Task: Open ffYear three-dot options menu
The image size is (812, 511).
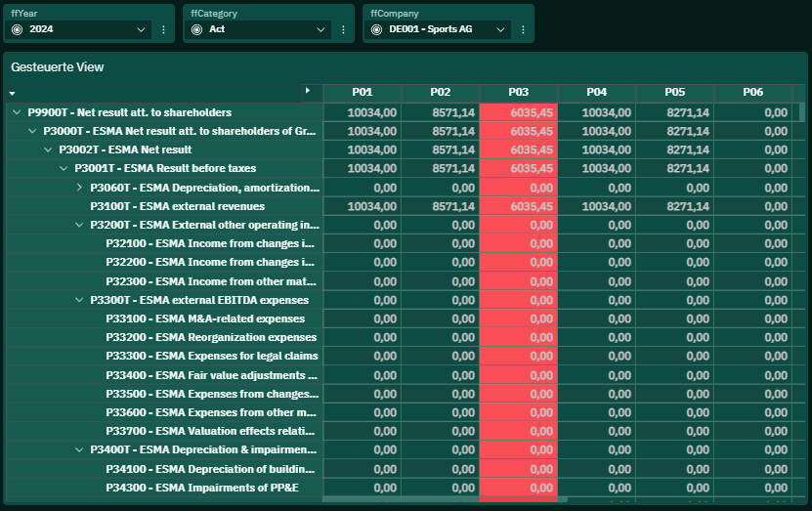Action: click(163, 30)
